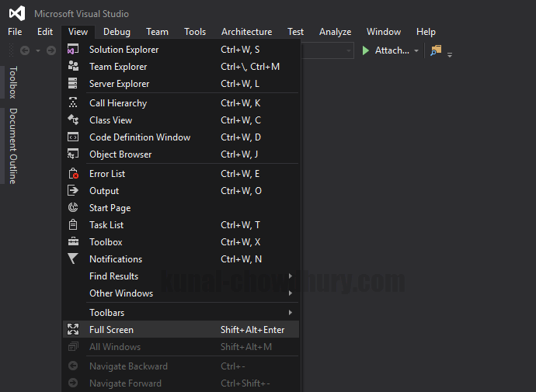Viewport: 536px width, 392px height.
Task: Open the Test menu
Action: pyautogui.click(x=295, y=32)
